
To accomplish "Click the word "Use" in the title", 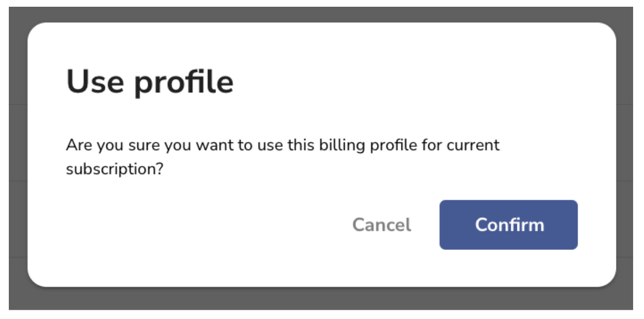I will click(96, 81).
